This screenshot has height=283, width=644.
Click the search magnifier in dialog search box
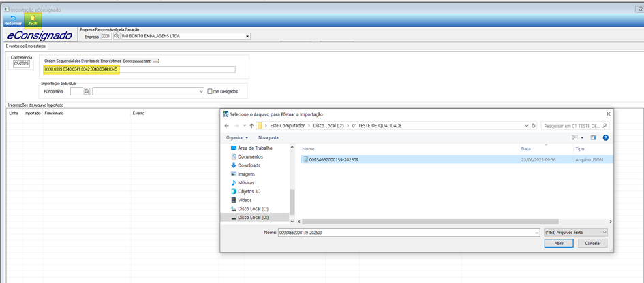coord(605,126)
